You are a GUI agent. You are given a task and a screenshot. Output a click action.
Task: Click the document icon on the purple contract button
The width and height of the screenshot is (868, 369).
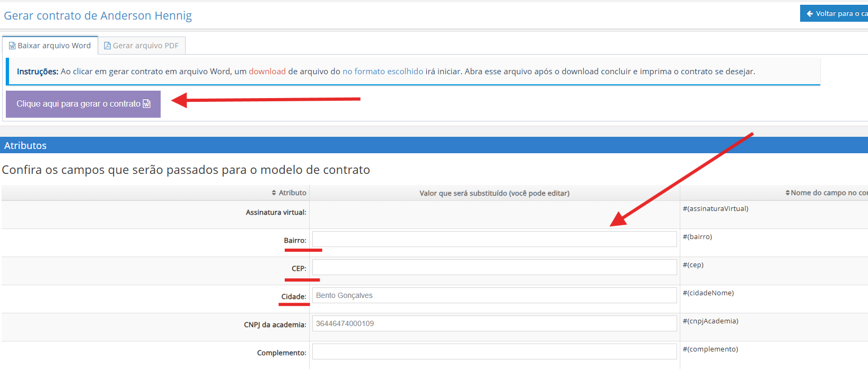coord(147,104)
